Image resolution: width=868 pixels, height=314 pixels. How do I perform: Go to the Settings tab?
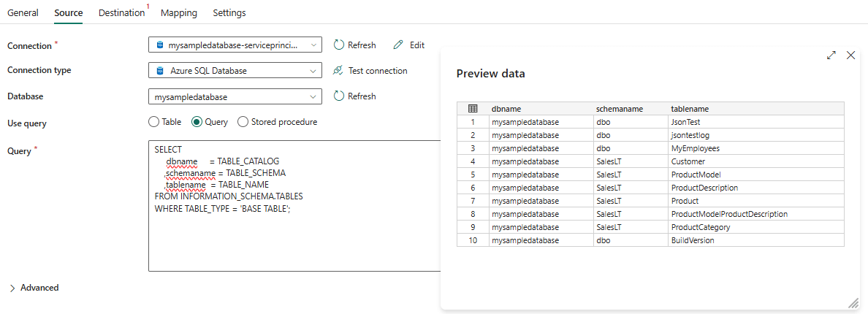point(229,13)
